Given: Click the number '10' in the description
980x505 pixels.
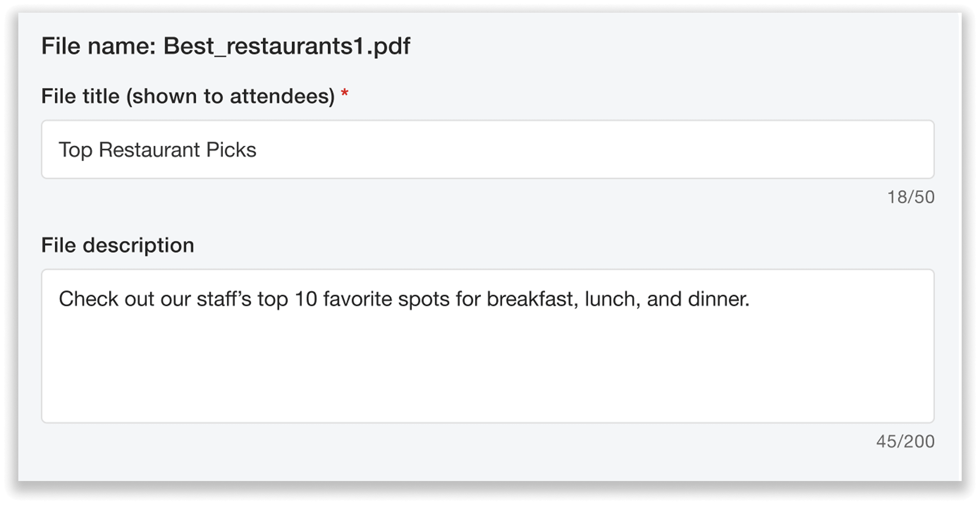Looking at the screenshot, I should point(306,299).
